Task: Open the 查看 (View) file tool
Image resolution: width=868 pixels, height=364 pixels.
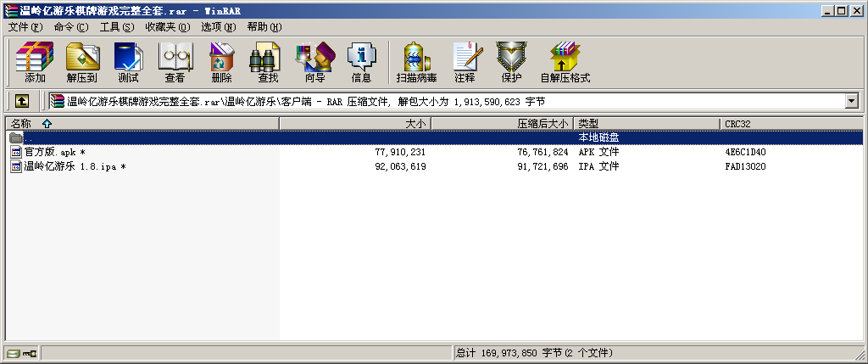Action: (x=175, y=62)
